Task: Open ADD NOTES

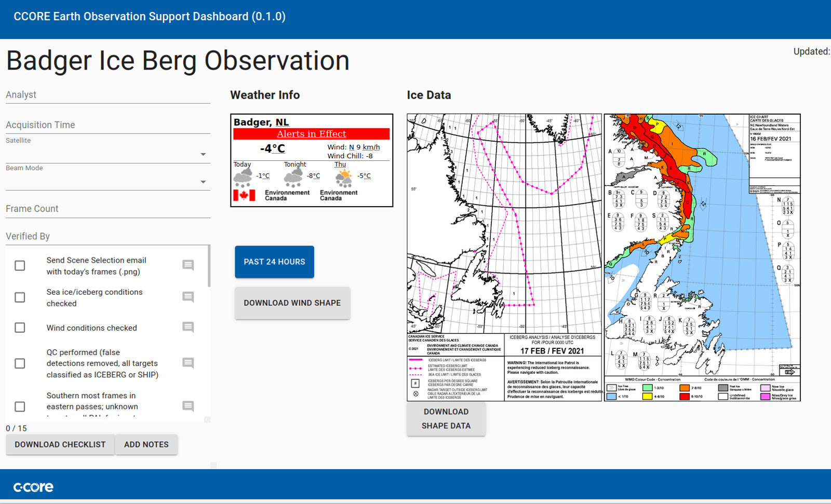Action: [x=146, y=444]
